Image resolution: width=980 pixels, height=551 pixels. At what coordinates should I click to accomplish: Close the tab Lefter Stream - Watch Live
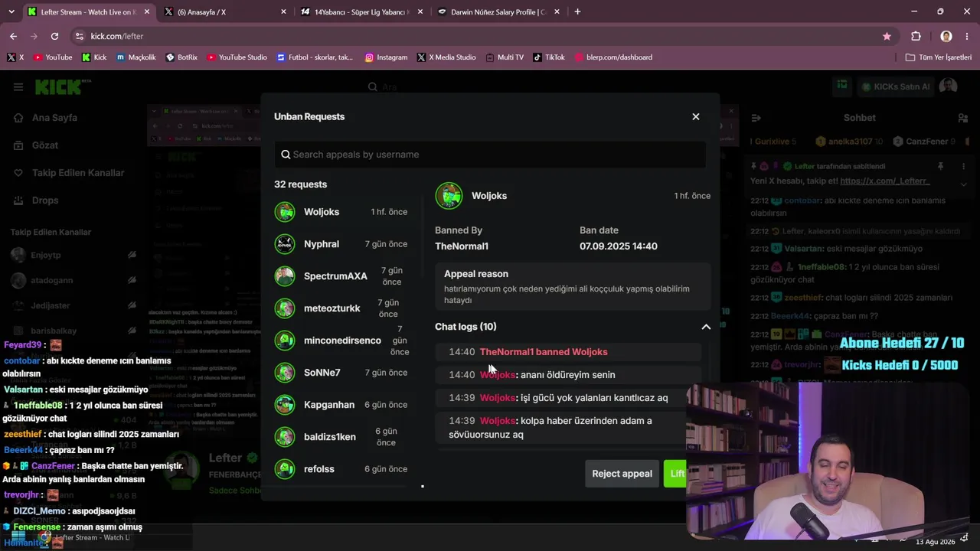(146, 12)
